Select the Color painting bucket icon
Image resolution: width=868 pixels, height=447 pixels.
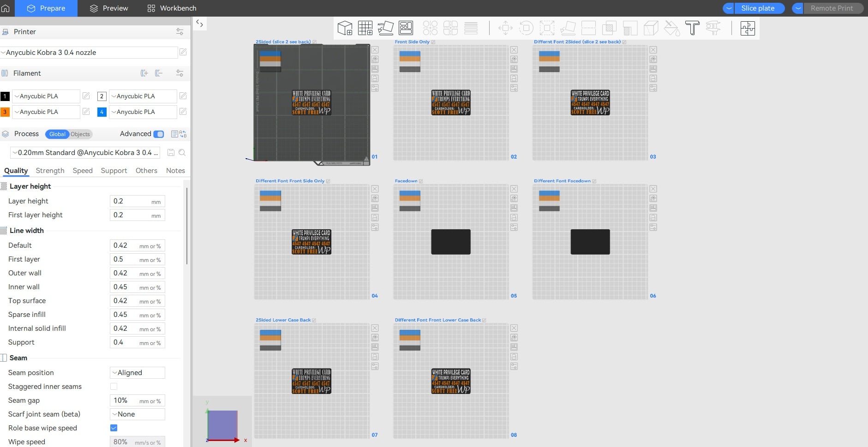tap(671, 28)
